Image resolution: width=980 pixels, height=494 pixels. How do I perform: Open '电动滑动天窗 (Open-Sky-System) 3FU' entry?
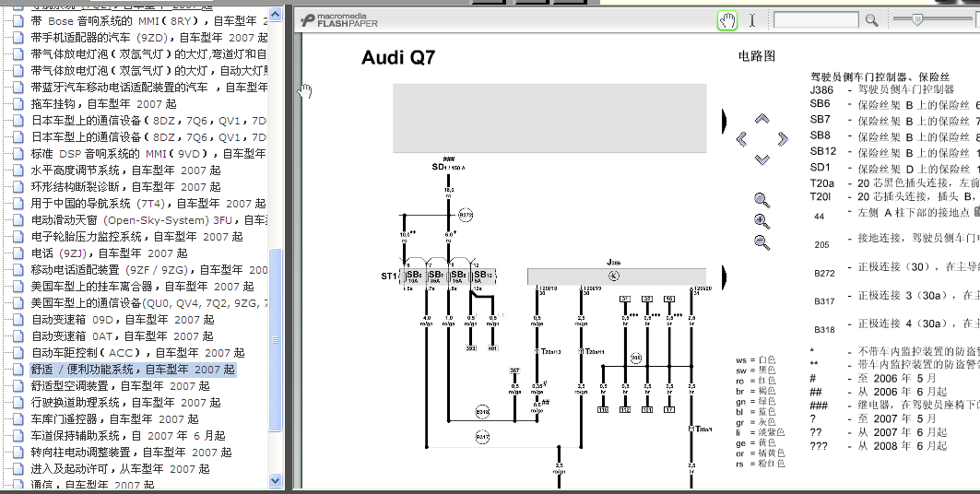pyautogui.click(x=148, y=220)
